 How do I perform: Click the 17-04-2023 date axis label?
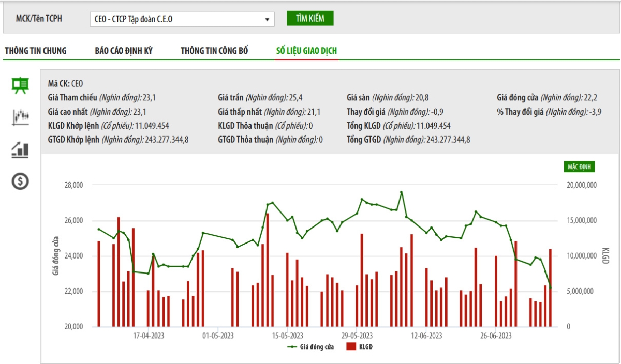coord(149,336)
